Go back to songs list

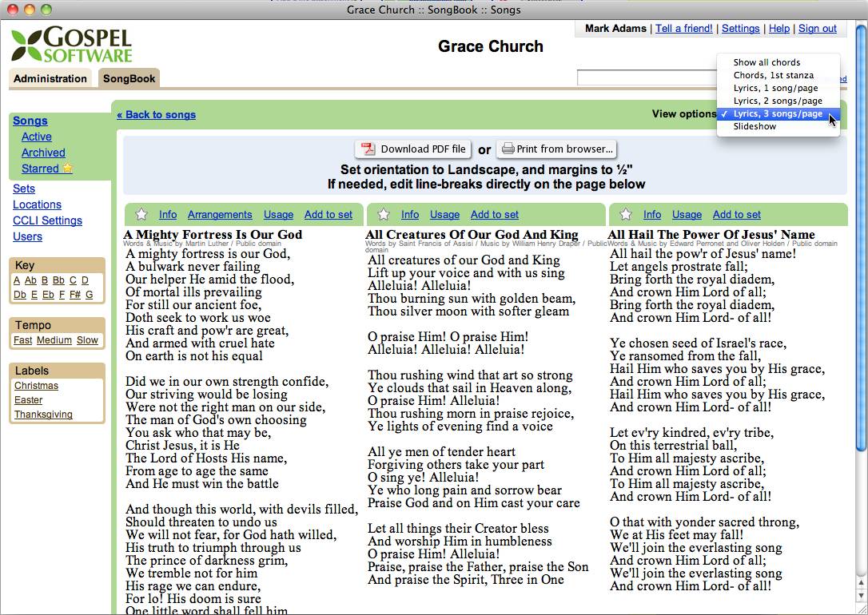(x=156, y=114)
